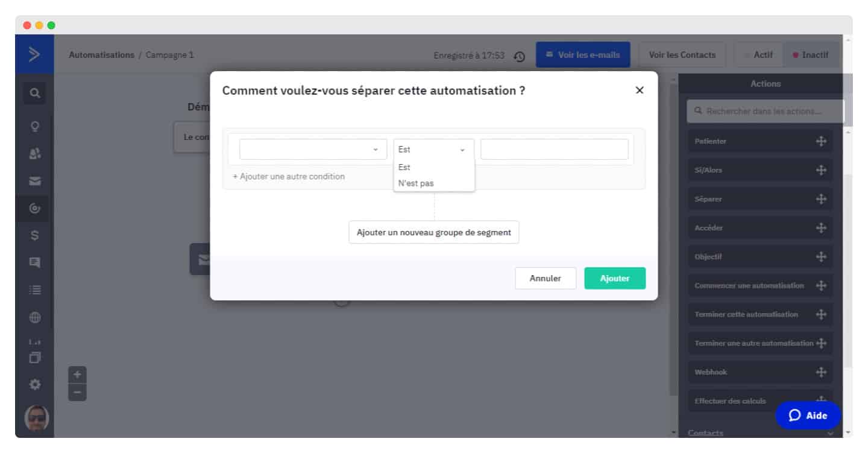Grab the move handle for Webhook action
868x453 pixels.
pos(821,372)
